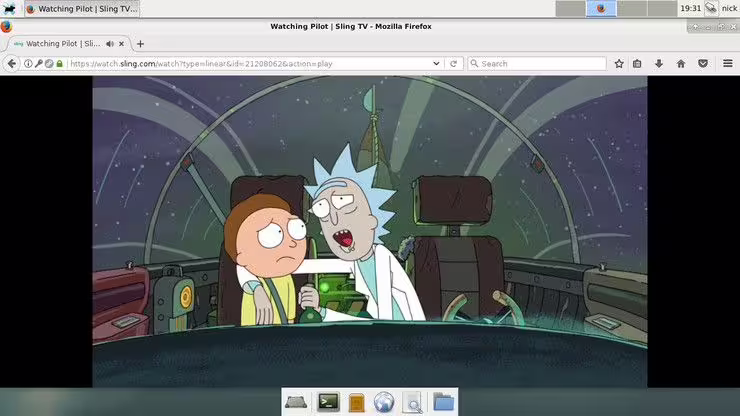Bookmark this page with the star icon
This screenshot has width=740, height=416.
pos(619,63)
